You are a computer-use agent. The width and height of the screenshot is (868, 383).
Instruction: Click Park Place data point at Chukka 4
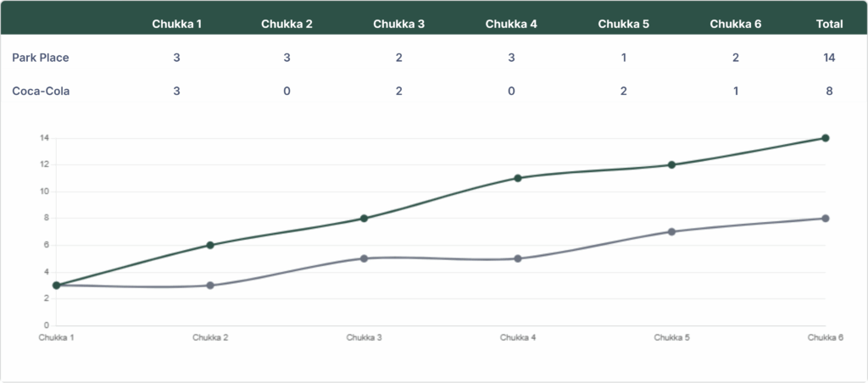(x=518, y=178)
